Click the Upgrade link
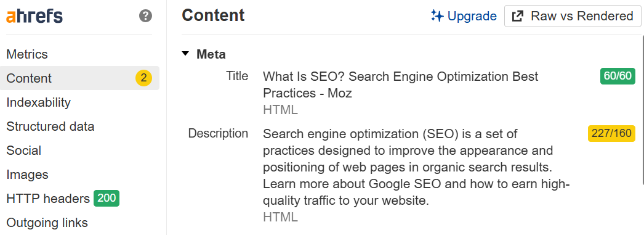 [464, 16]
